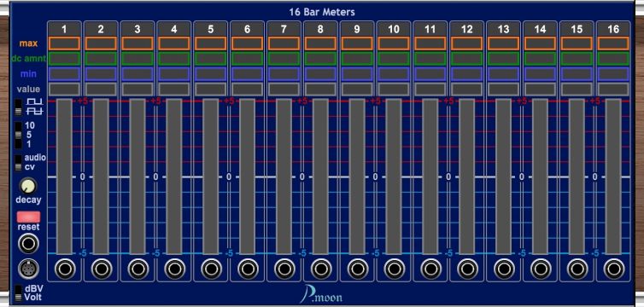Click the green dc amnt readout of channel 7
Viewport: 644px width, 307px height.
[x=284, y=59]
